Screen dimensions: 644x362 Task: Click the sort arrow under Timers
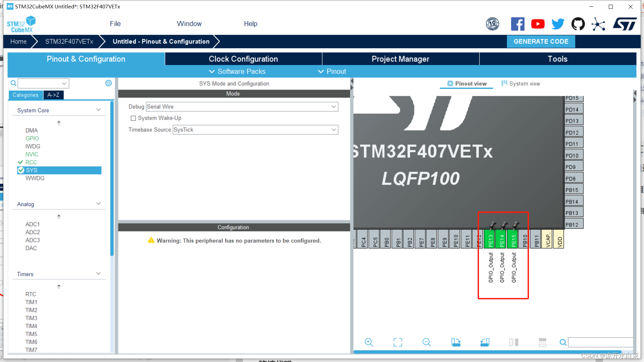[x=59, y=286]
